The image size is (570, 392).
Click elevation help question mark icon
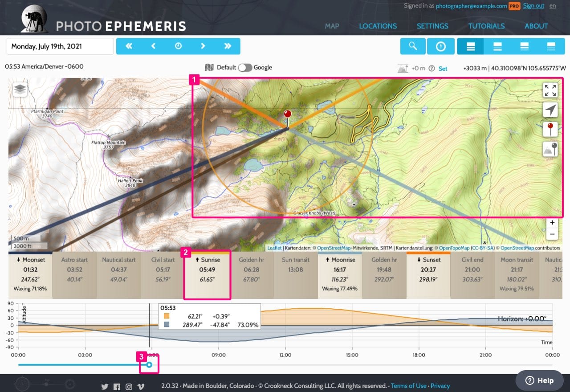coord(431,69)
